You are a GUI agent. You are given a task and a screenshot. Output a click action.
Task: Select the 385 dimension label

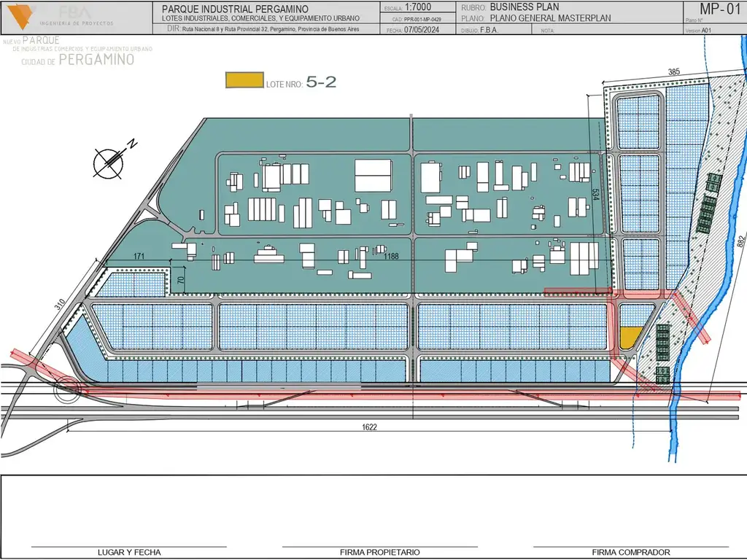(x=673, y=71)
